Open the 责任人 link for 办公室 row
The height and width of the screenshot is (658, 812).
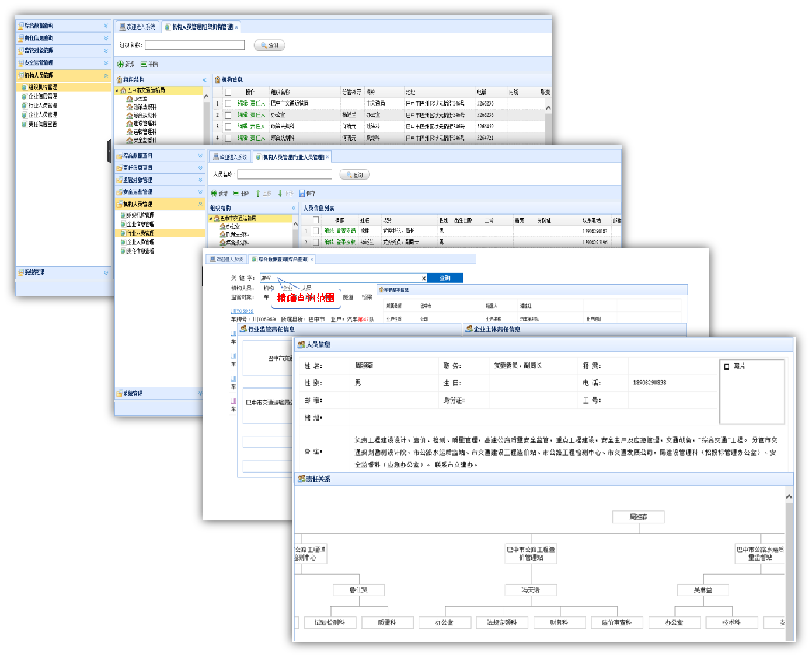point(257,115)
